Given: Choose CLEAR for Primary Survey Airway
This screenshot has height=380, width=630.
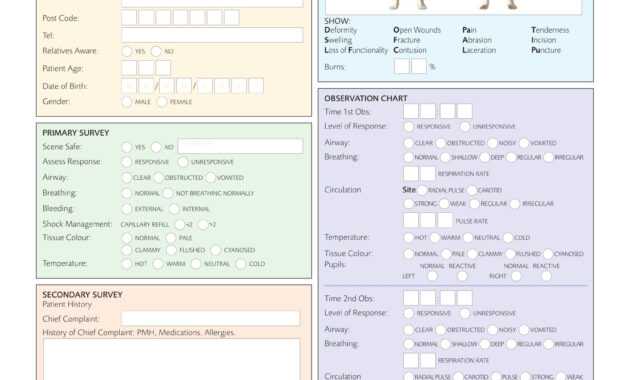Looking at the screenshot, I should pyautogui.click(x=127, y=178).
